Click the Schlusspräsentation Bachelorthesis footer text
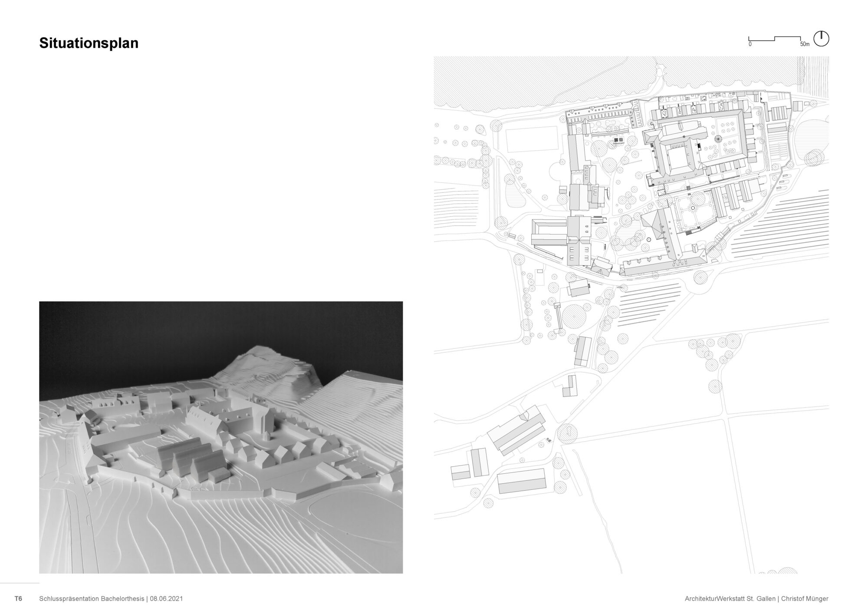Screen dimensions: 868x614 pyautogui.click(x=92, y=598)
